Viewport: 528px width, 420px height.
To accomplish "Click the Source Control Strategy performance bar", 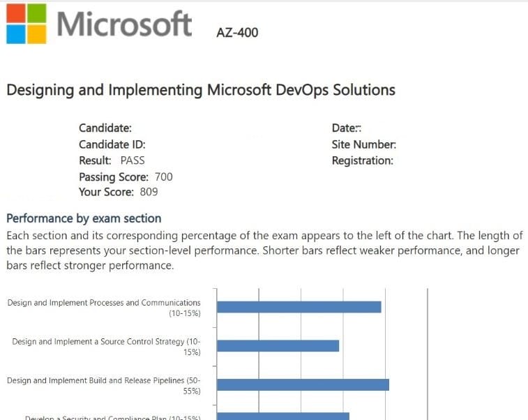I will click(278, 346).
